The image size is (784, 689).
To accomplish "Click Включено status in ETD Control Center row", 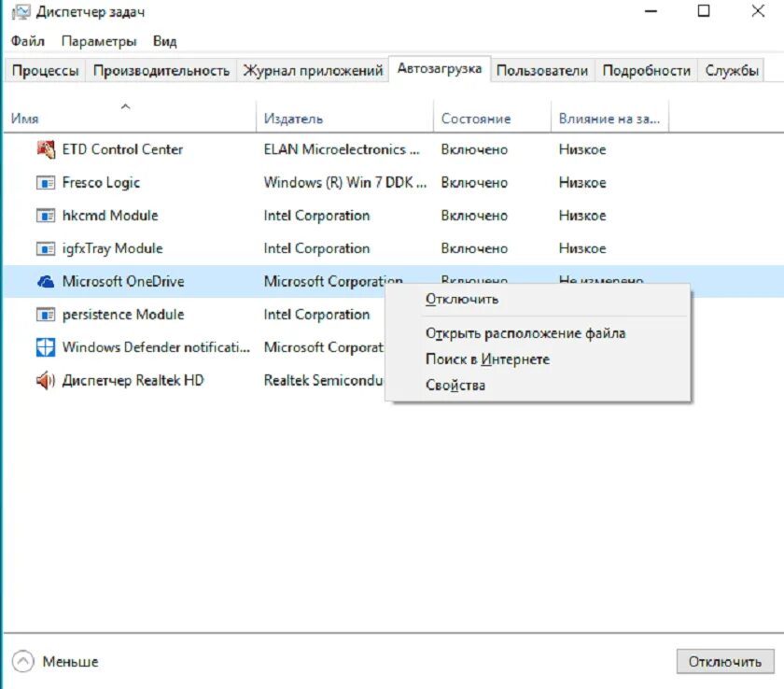I will pos(474,149).
